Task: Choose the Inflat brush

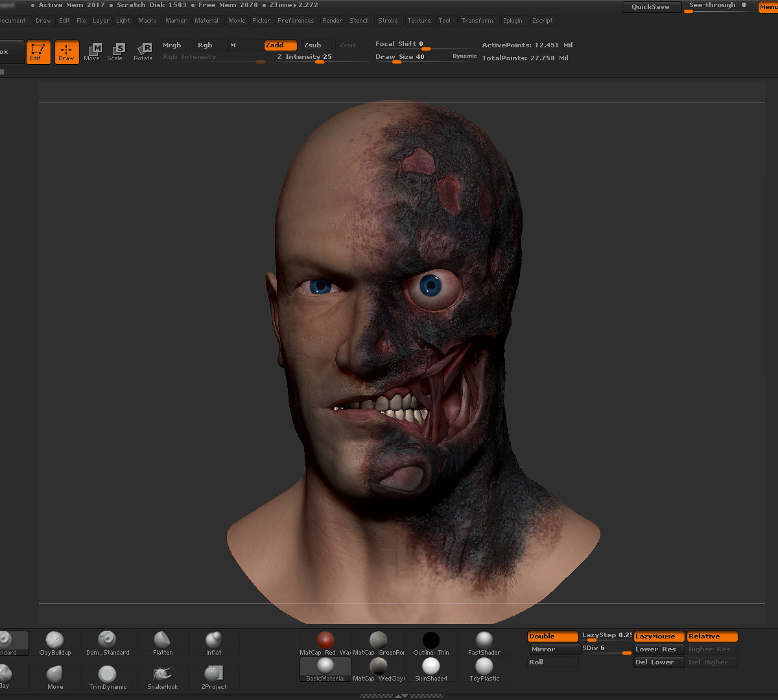Action: click(213, 643)
